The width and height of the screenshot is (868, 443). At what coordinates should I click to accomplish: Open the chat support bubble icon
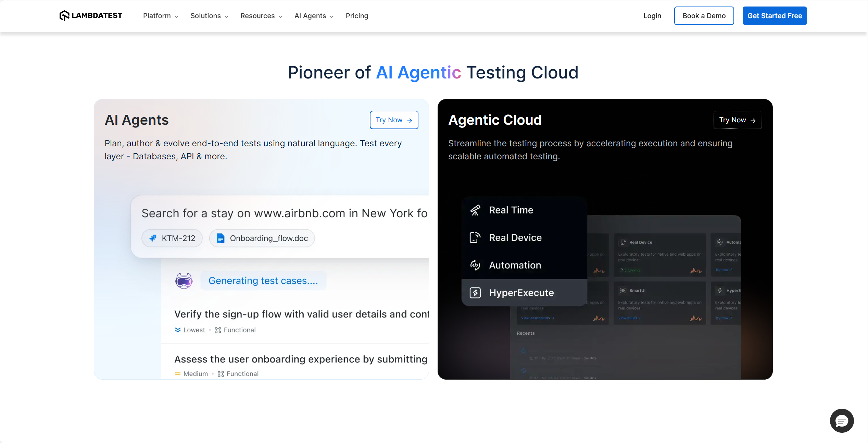[x=842, y=421]
